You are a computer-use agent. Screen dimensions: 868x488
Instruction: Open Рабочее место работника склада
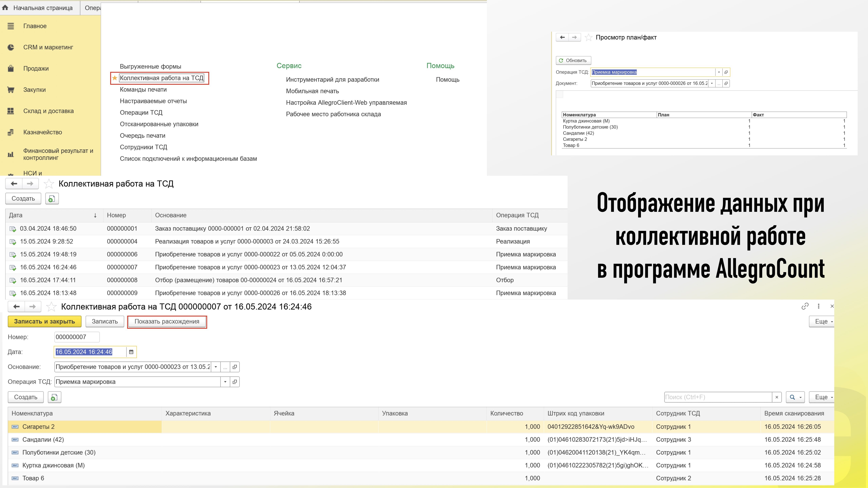[333, 114]
